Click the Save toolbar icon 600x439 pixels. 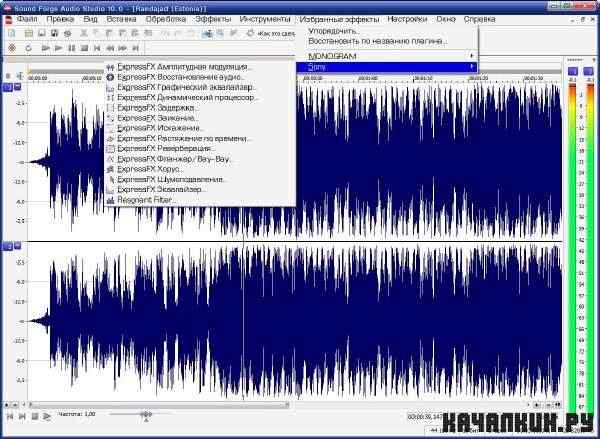(42, 33)
